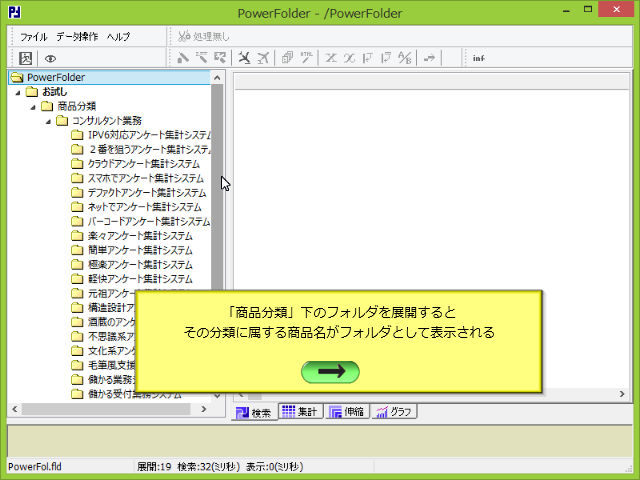Screen dimensions: 640x480
Task: Click the HTML export toolbar icon
Action: (x=306, y=58)
